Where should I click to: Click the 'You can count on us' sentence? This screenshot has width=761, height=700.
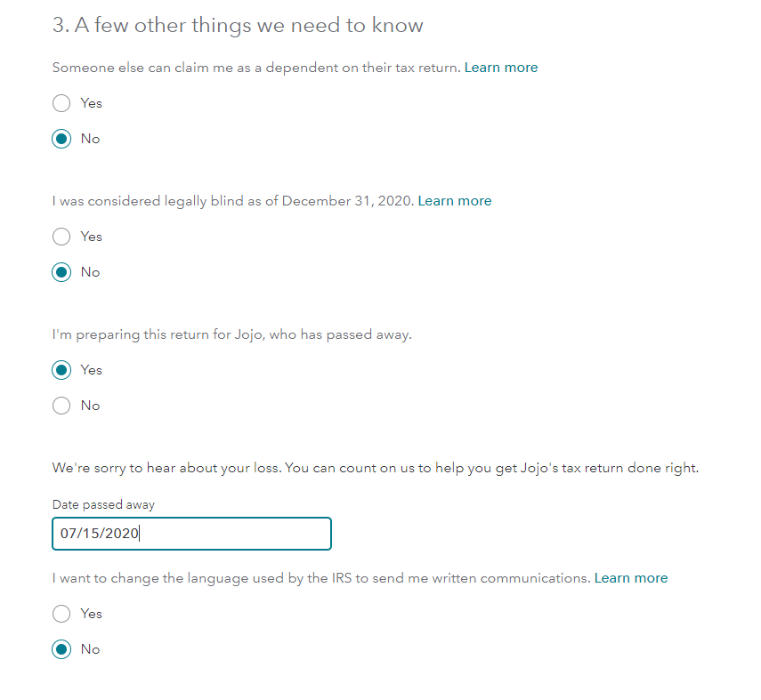coord(490,468)
